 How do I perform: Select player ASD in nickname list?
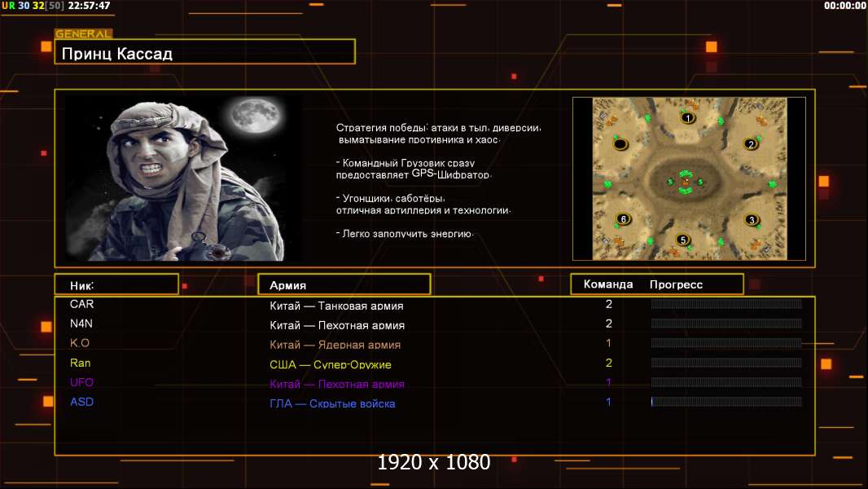(82, 402)
